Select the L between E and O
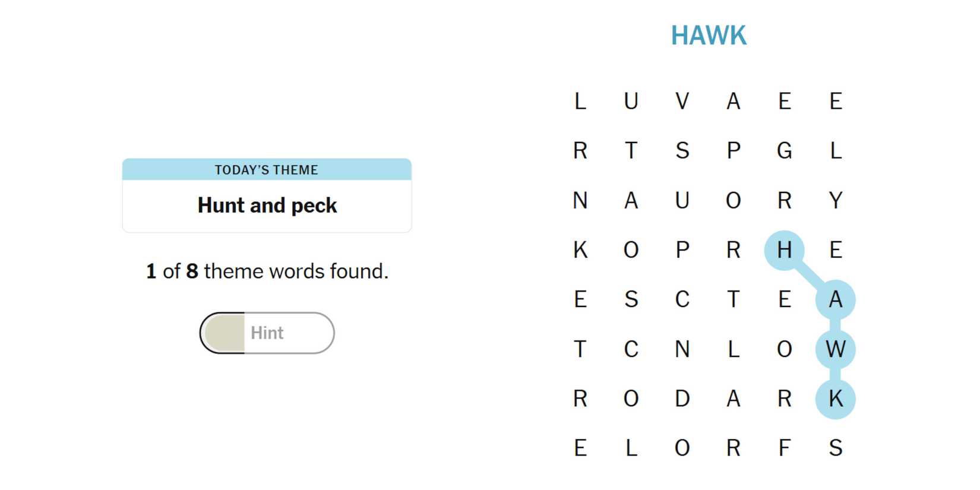This screenshot has width=980, height=490. 631,448
